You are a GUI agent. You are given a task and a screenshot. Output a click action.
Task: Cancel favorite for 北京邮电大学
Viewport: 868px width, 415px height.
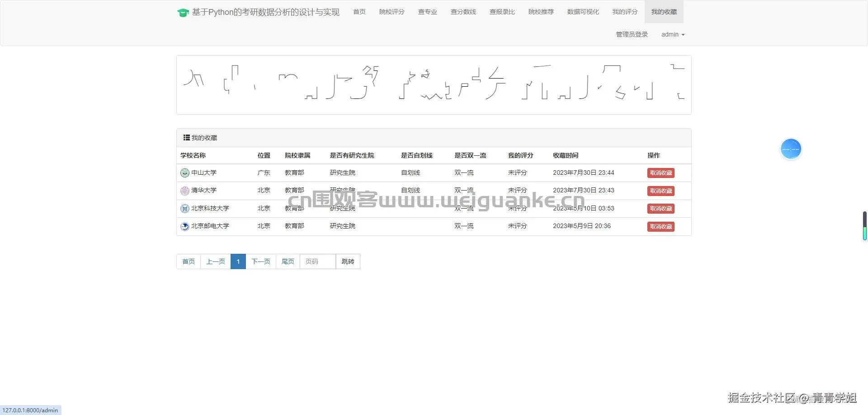coord(661,227)
